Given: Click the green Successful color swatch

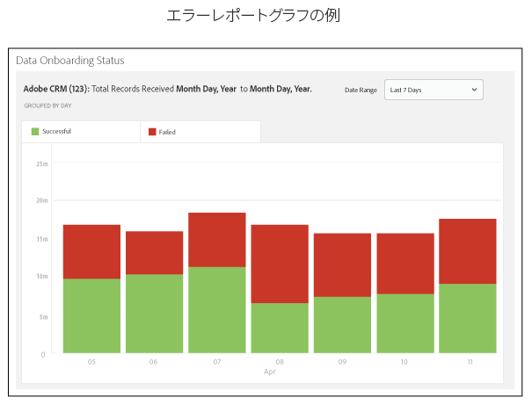Looking at the screenshot, I should click(x=35, y=131).
